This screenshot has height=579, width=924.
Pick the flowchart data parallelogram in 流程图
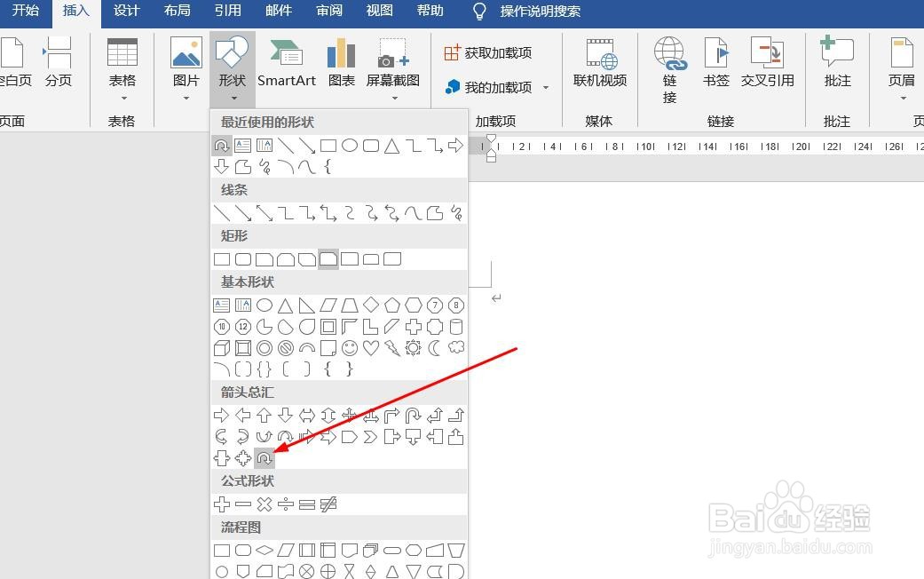pos(286,550)
